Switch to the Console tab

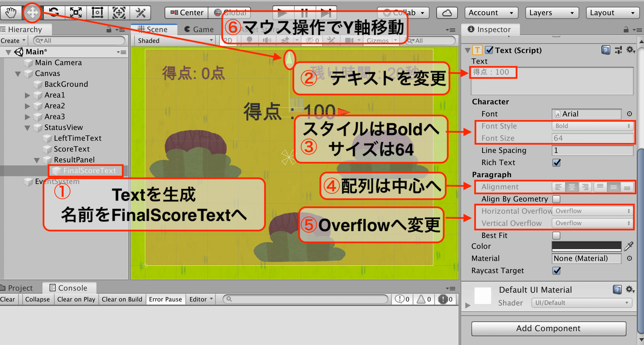point(69,288)
